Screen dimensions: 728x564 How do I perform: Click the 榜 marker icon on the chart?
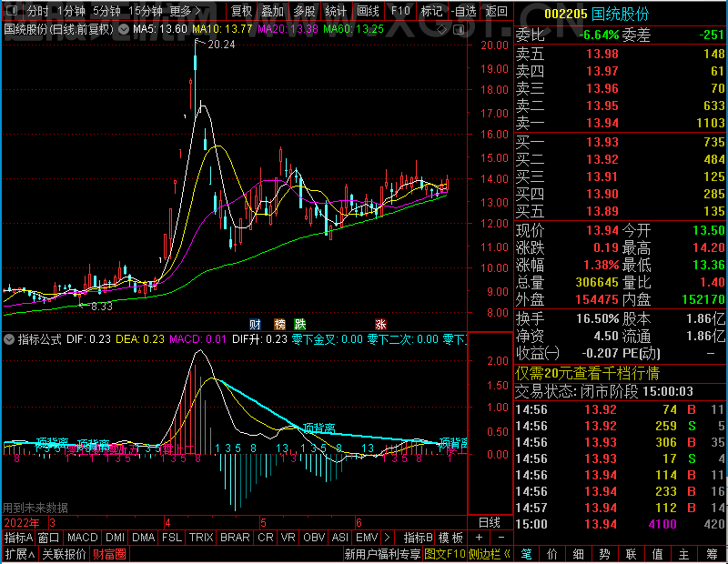[x=279, y=324]
